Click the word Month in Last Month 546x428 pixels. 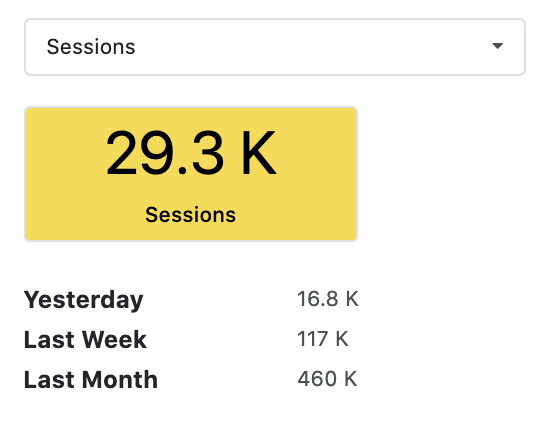click(x=120, y=380)
